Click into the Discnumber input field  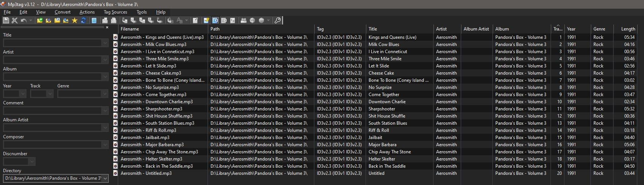[16, 161]
